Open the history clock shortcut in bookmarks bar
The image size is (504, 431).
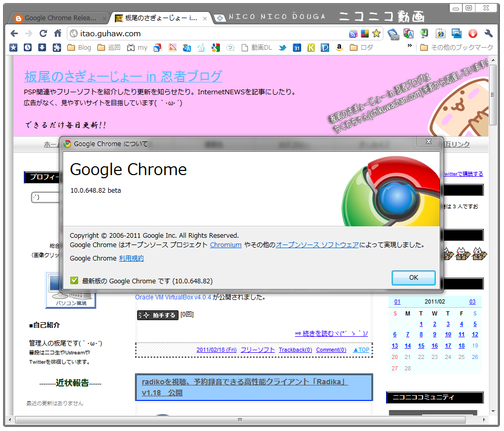(x=27, y=48)
